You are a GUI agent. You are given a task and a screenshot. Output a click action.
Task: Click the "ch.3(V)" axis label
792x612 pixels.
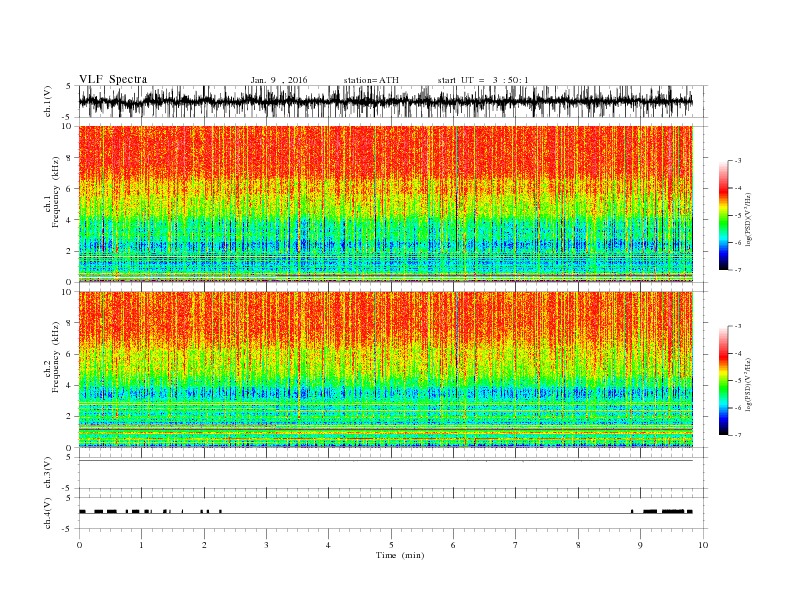point(48,473)
